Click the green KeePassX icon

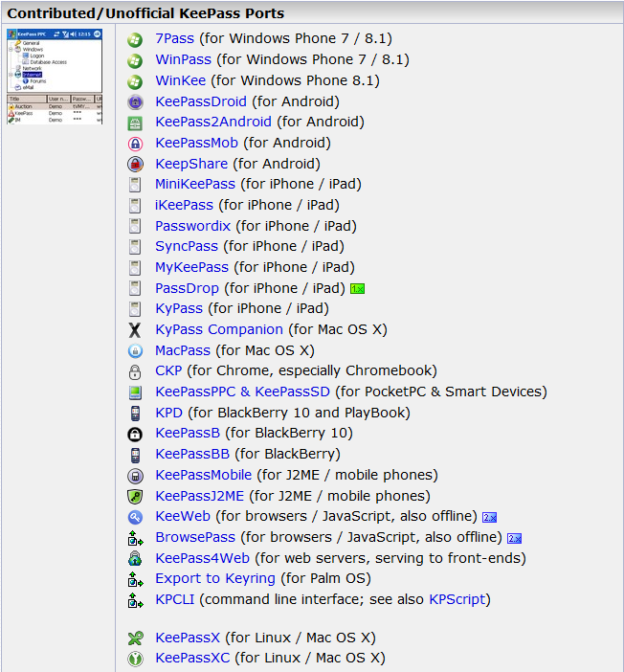[136, 638]
